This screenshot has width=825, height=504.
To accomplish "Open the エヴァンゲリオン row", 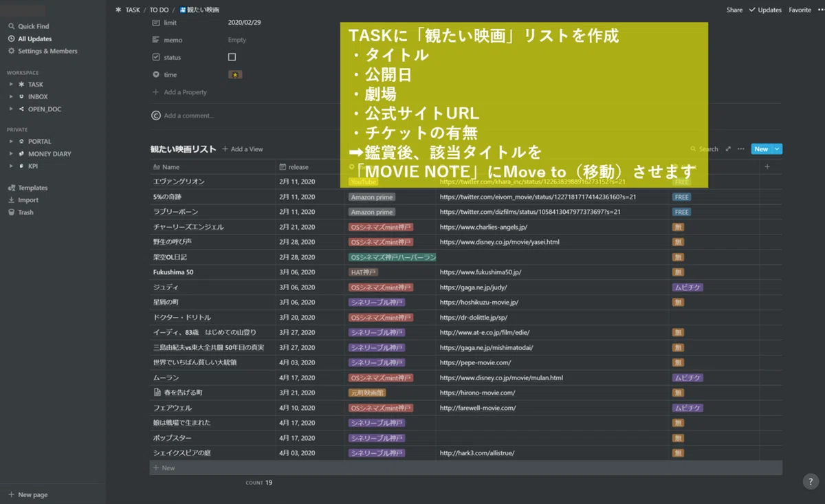I will tap(179, 182).
